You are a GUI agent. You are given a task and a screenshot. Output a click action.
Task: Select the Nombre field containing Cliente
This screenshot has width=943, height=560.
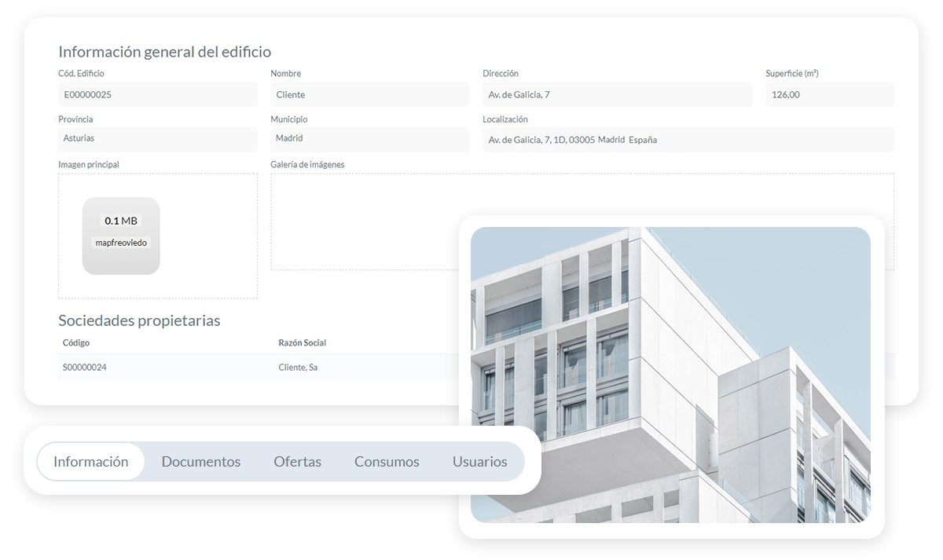[369, 94]
